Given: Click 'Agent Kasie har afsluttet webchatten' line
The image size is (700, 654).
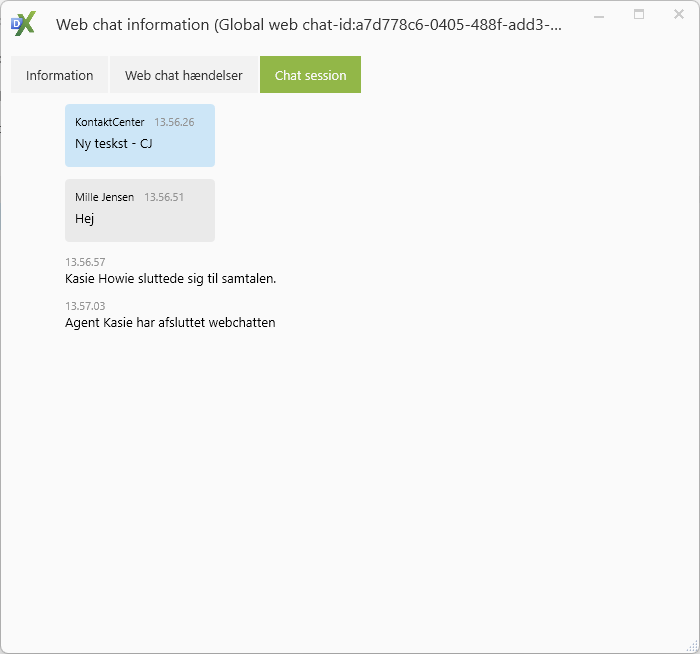Looking at the screenshot, I should point(170,323).
